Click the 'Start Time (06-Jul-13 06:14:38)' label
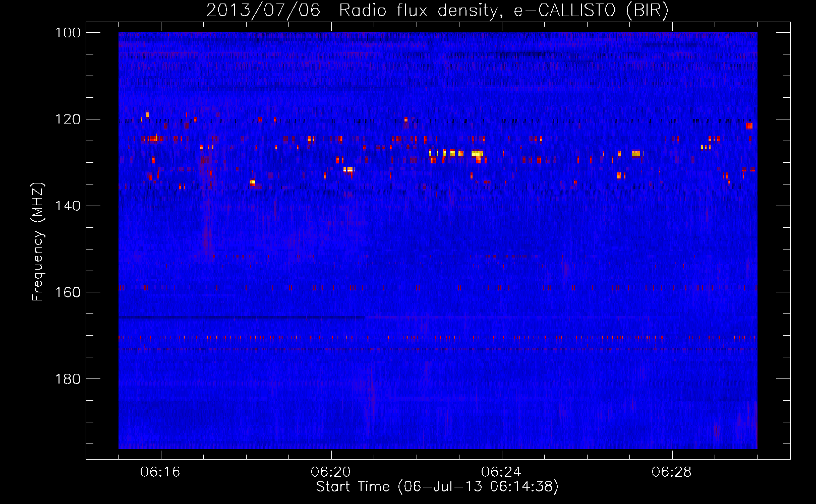 pos(437,487)
